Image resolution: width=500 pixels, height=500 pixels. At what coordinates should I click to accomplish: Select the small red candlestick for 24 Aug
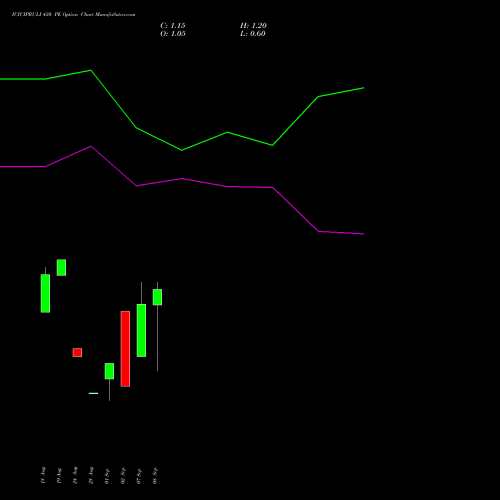[77, 352]
